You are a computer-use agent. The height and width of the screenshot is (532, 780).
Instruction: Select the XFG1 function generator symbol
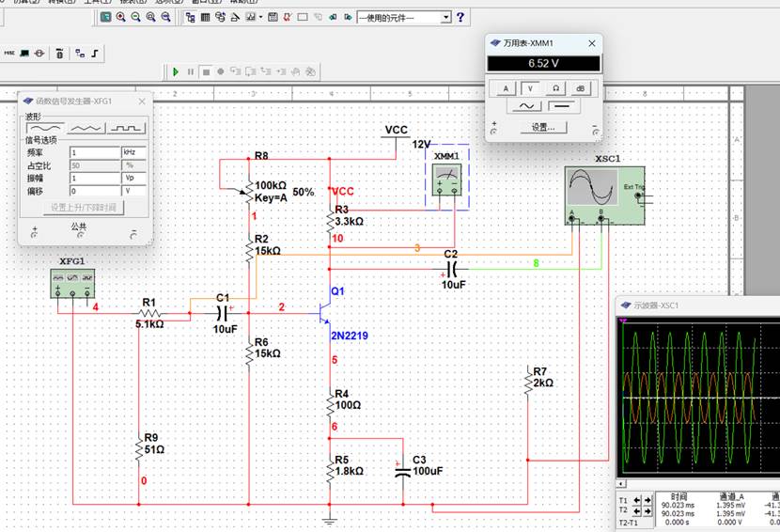click(72, 283)
